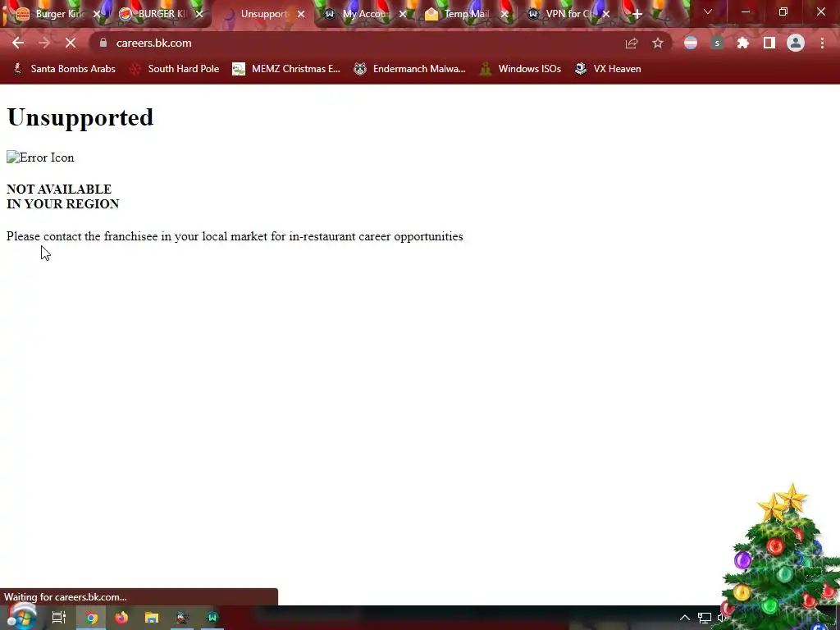Open the share page icon in address bar
840x630 pixels.
(632, 43)
